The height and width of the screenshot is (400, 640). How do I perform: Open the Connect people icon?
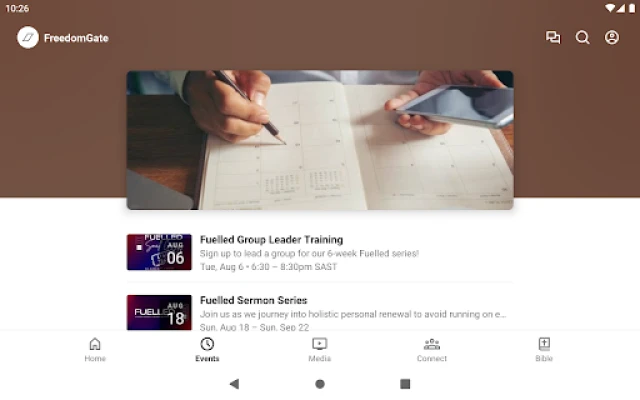[x=432, y=344]
